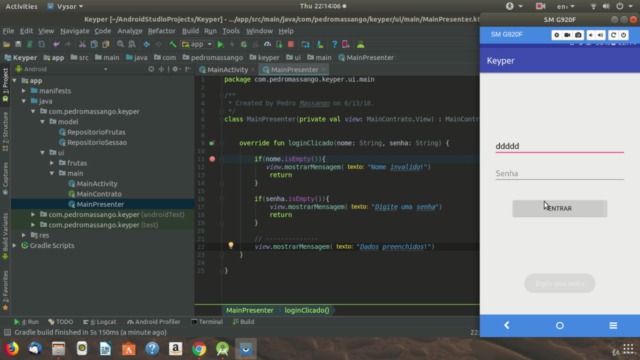
Task: Click the Android head icon in toolbar
Action: (360, 44)
